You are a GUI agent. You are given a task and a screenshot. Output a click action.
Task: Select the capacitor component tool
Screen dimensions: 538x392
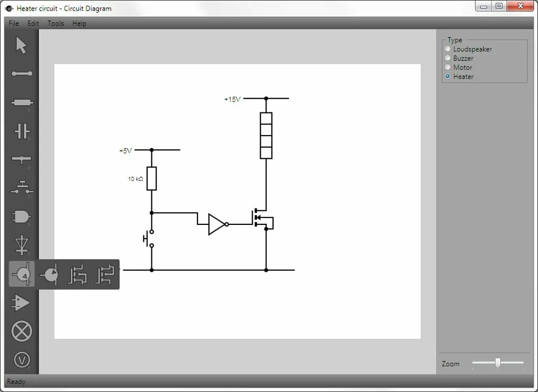(22, 131)
